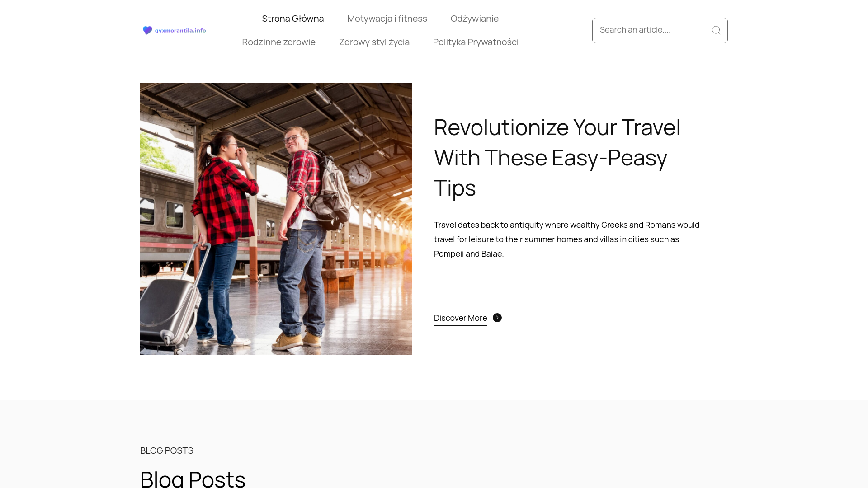Image resolution: width=868 pixels, height=488 pixels.
Task: Go to the Strona Główna page
Action: pos(293,19)
